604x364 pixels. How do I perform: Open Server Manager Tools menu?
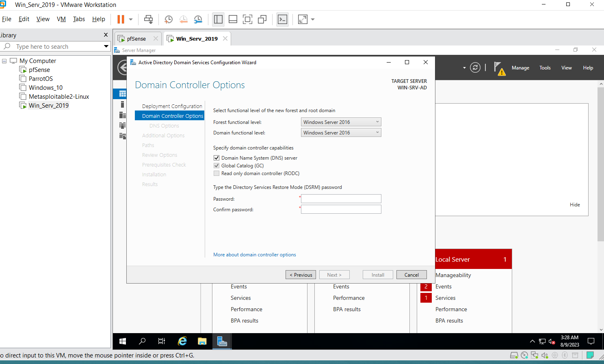(x=545, y=68)
